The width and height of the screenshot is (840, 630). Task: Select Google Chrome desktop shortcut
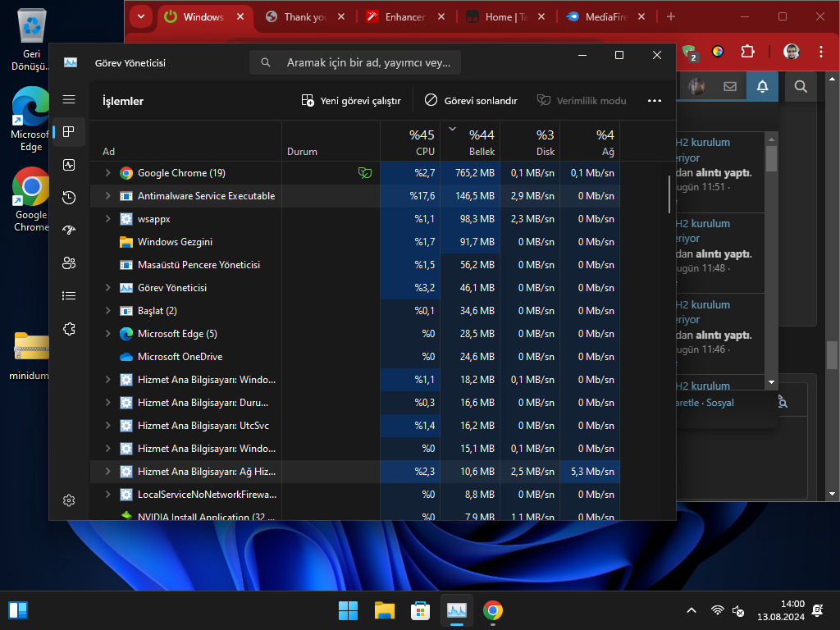click(30, 199)
